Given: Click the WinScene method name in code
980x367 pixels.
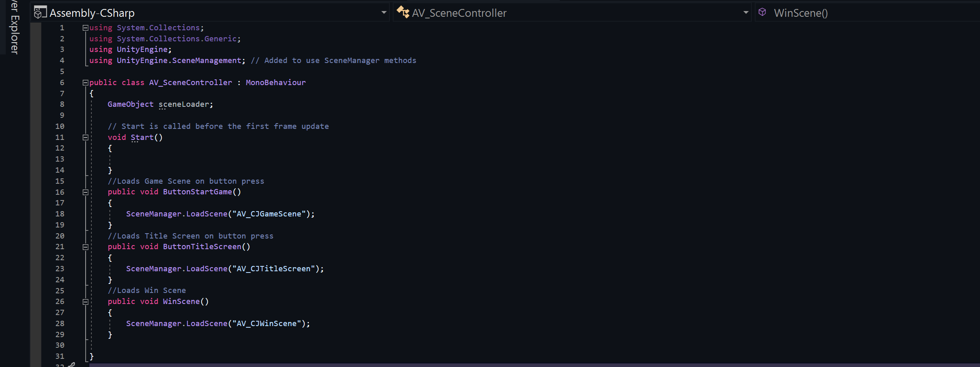Looking at the screenshot, I should pos(181,302).
